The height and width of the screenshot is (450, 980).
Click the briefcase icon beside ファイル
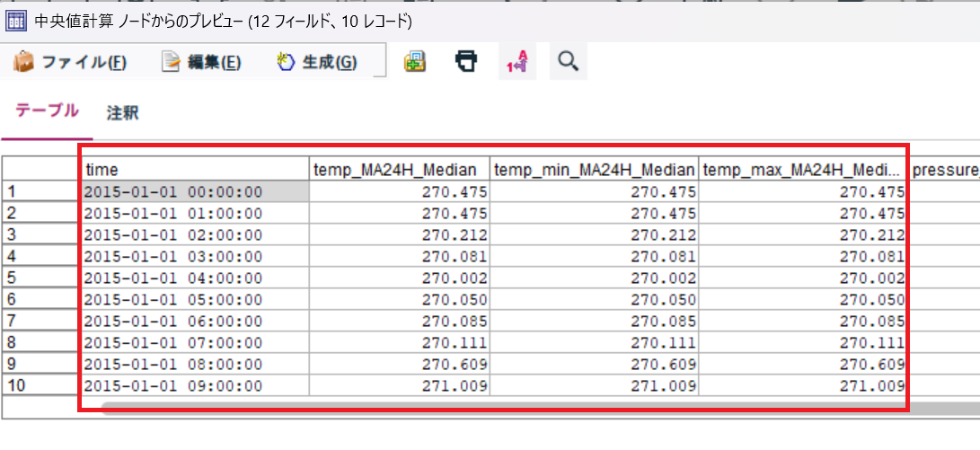pos(24,61)
